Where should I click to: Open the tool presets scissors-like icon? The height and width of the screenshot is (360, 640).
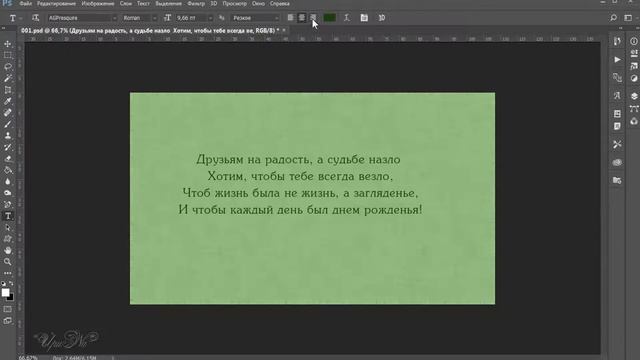pyautogui.click(x=617, y=144)
